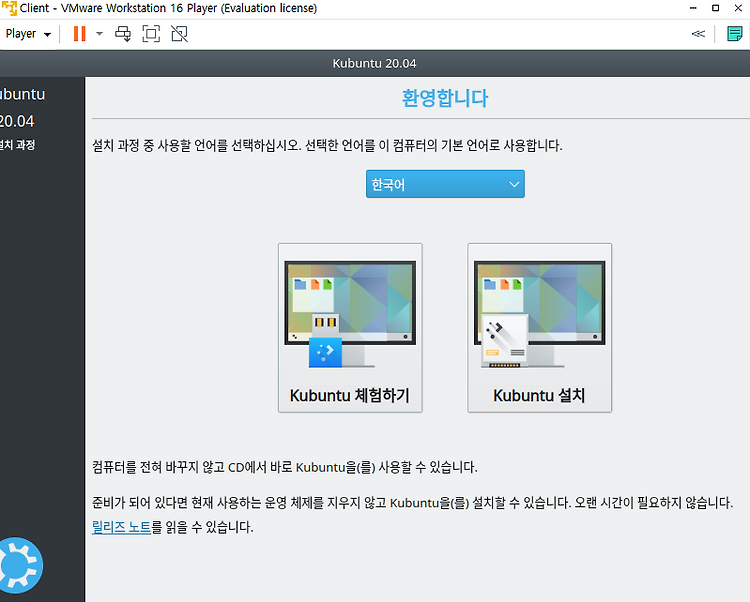The height and width of the screenshot is (602, 750).
Task: Collapse toolbar with double chevron icon
Action: pyautogui.click(x=698, y=33)
